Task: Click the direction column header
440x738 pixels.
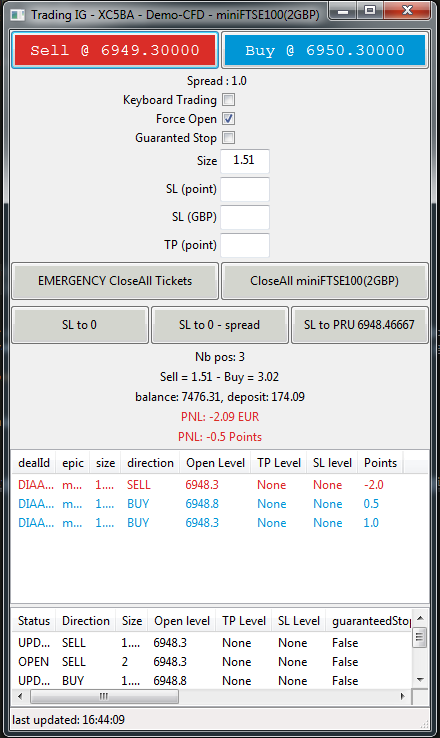Action: (151, 463)
